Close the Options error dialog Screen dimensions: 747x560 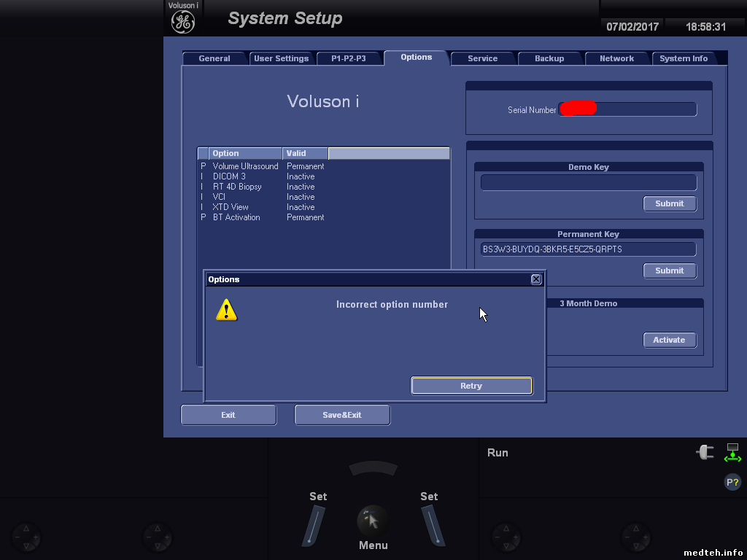[x=536, y=279]
